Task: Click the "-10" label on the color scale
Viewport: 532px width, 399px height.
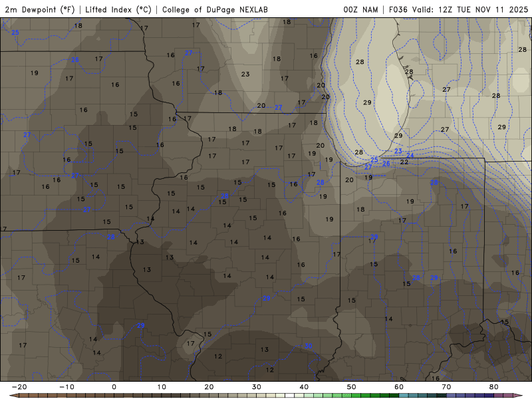Action: tap(66, 387)
